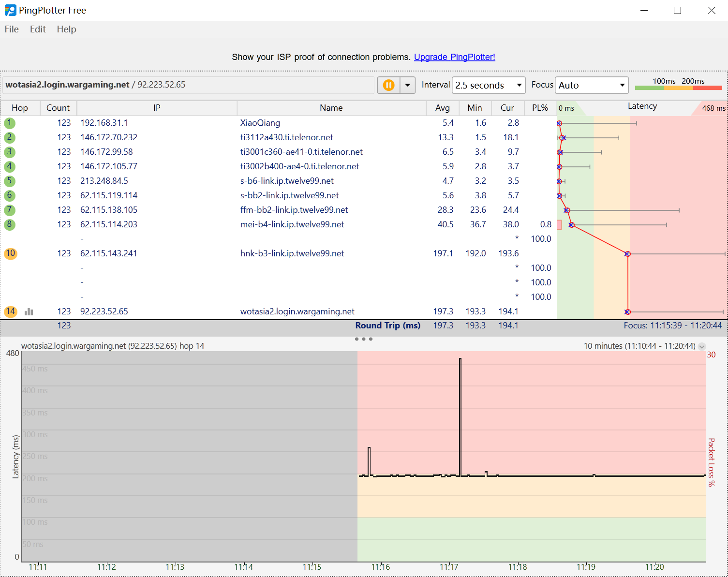The width and height of the screenshot is (728, 577).
Task: Maximize the PingPlotter Free window
Action: [x=677, y=10]
